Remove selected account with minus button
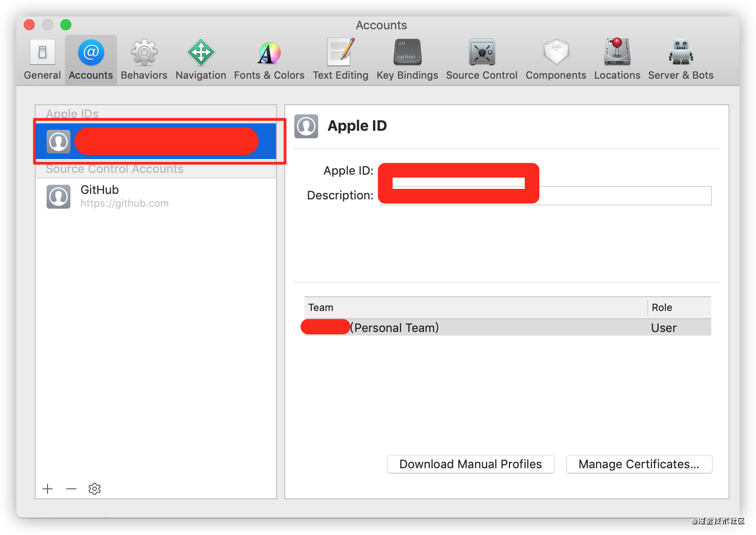 pyautogui.click(x=71, y=489)
